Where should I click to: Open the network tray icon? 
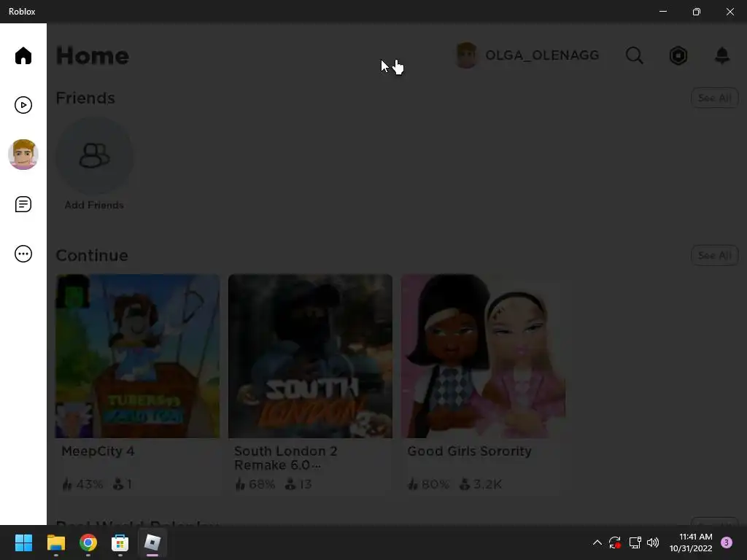[635, 542]
